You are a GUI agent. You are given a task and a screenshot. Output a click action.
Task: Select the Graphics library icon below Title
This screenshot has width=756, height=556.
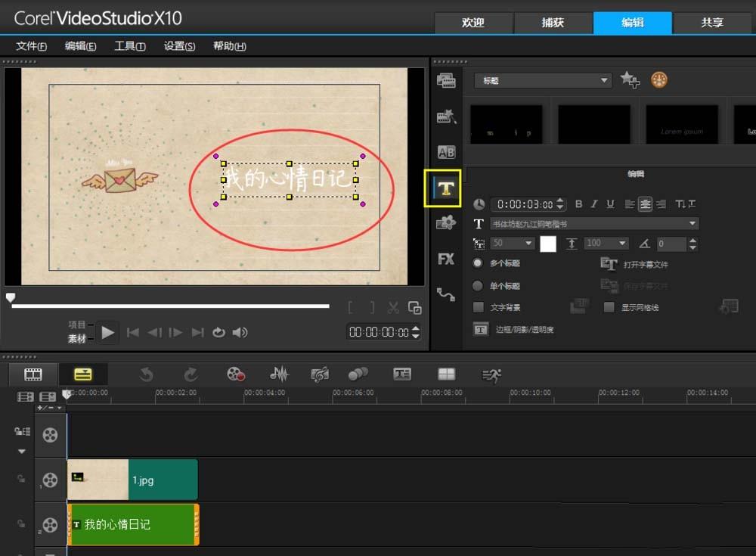[446, 222]
